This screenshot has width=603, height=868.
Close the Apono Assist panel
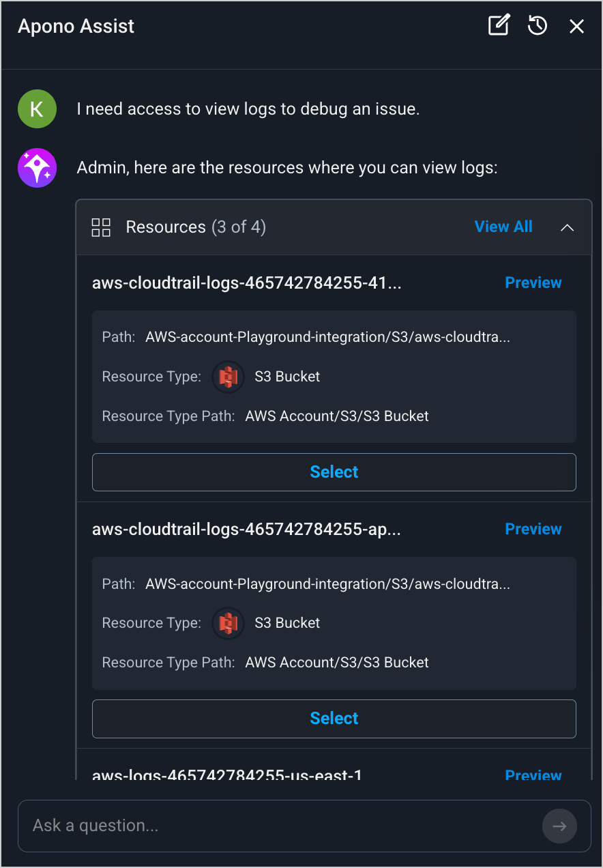tap(576, 26)
